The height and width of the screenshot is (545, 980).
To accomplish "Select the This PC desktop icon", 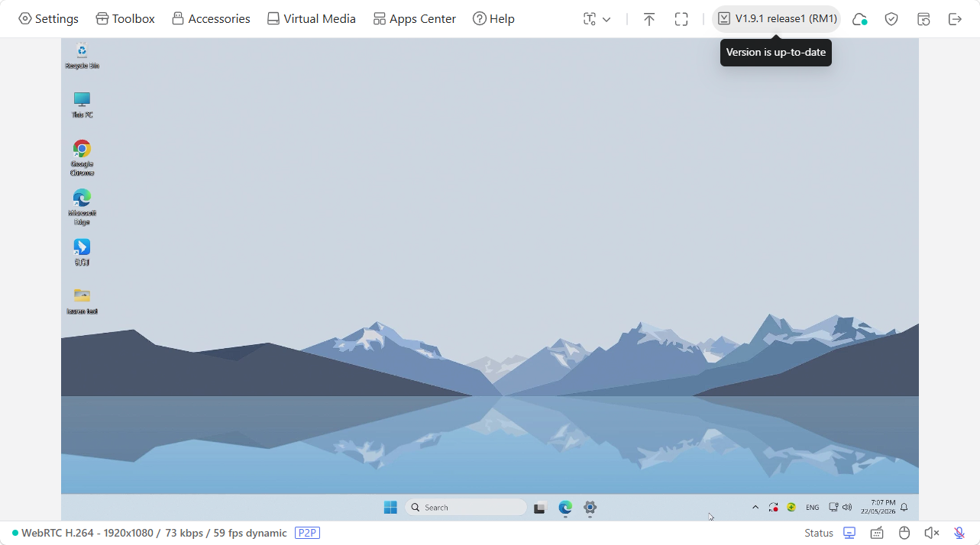I will coord(82,105).
